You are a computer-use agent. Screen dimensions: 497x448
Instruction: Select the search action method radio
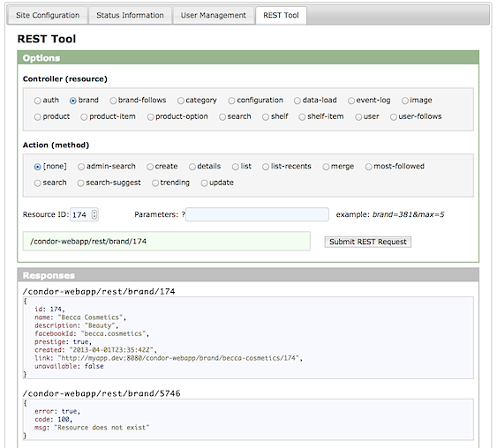click(x=37, y=183)
